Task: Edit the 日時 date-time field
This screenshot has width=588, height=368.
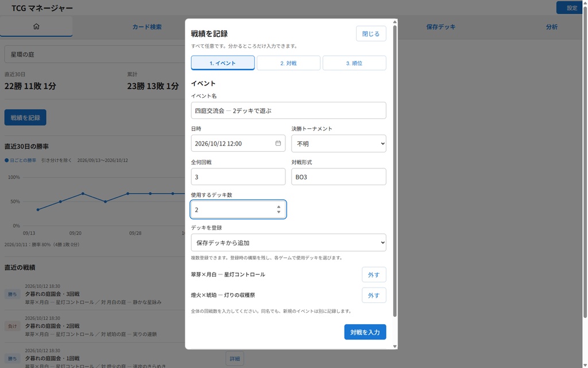Action: (238, 143)
